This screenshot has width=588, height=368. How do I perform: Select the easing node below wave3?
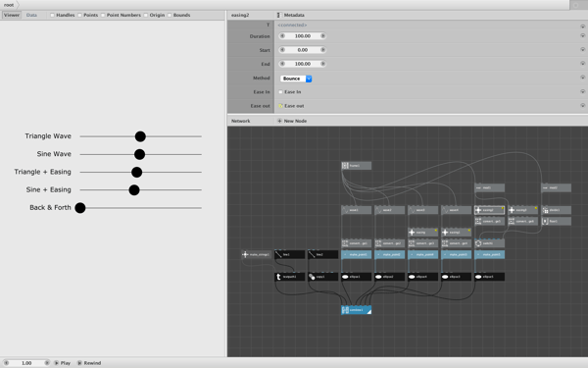[x=423, y=233]
